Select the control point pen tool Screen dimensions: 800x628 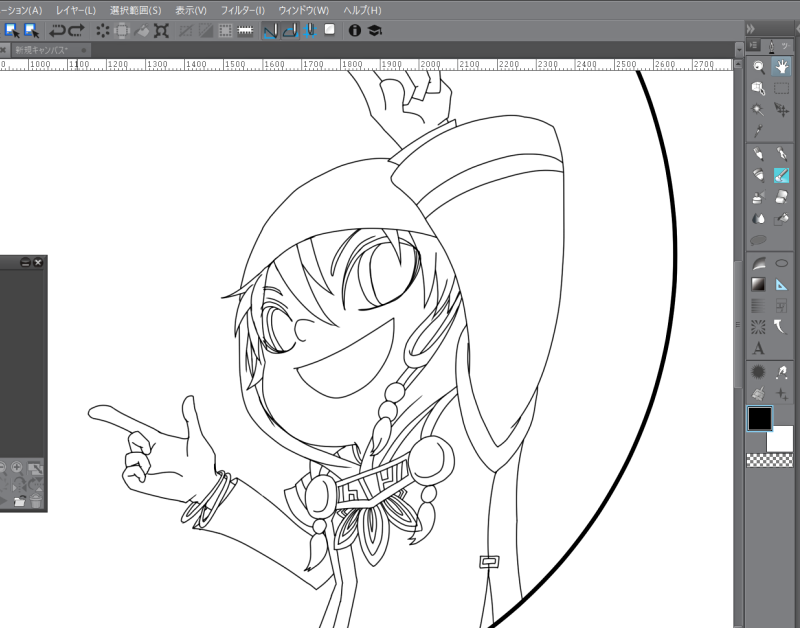[781, 372]
